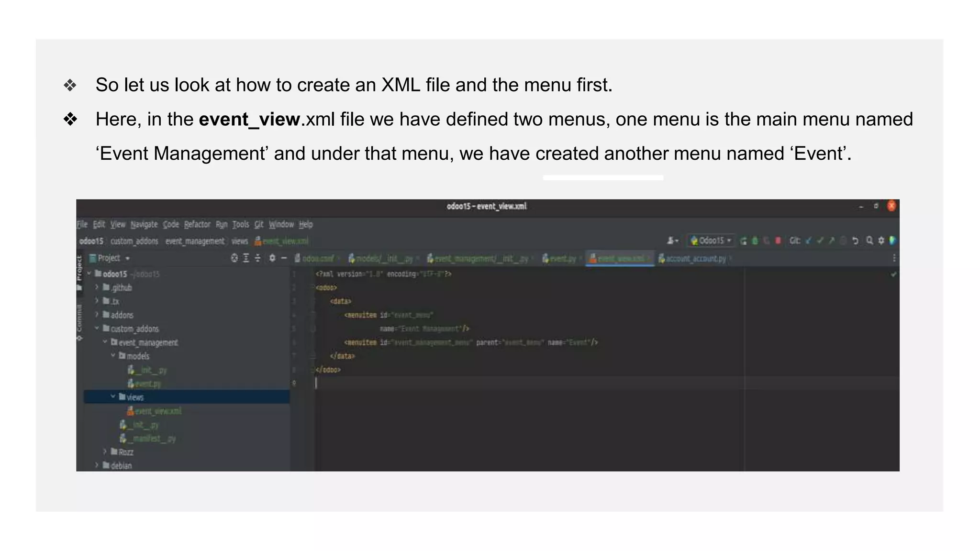
Task: Click the Git update project arrow
Action: 809,241
